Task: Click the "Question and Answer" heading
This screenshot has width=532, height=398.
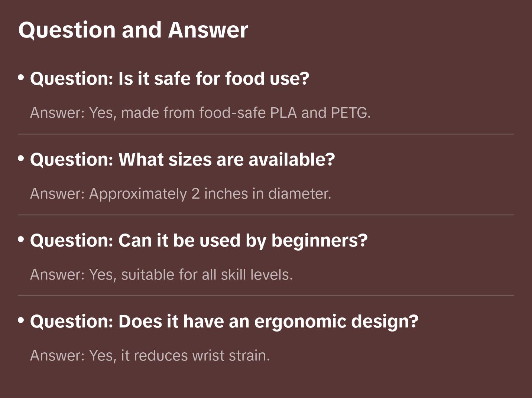Action: pos(133,30)
